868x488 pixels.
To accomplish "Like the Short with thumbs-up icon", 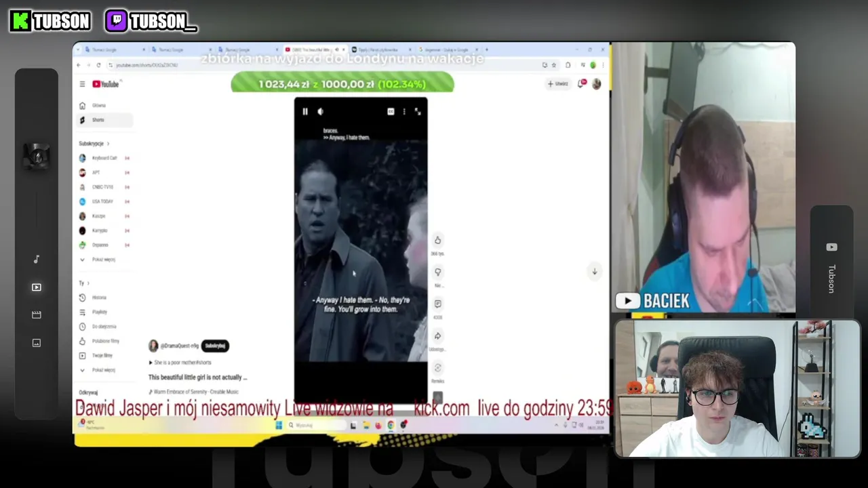I will (x=437, y=240).
